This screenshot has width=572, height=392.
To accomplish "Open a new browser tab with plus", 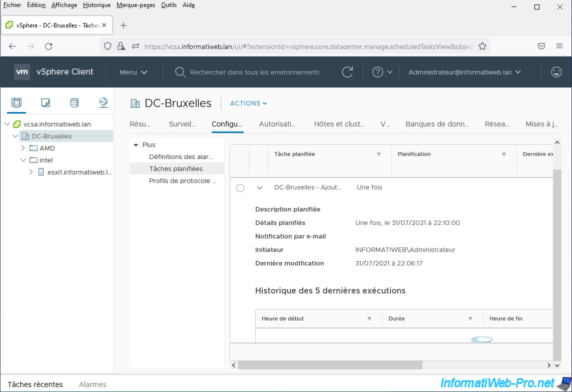I will (123, 25).
